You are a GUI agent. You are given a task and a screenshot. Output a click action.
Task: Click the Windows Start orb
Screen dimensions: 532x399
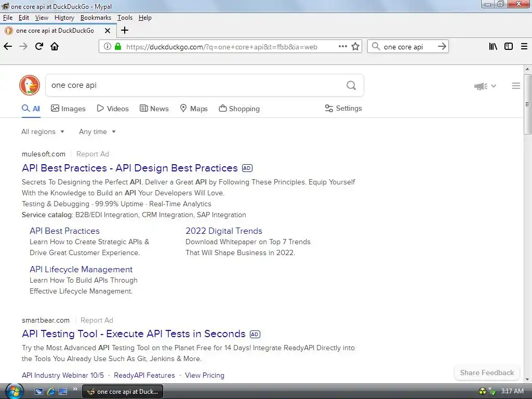[14, 391]
